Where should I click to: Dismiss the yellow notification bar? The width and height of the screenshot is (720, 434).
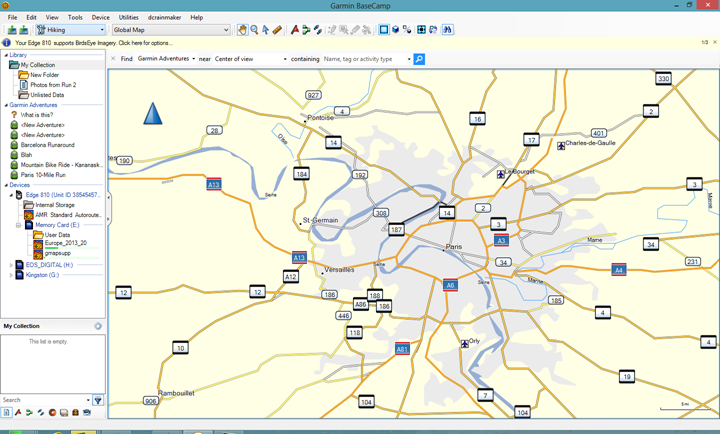[x=714, y=42]
